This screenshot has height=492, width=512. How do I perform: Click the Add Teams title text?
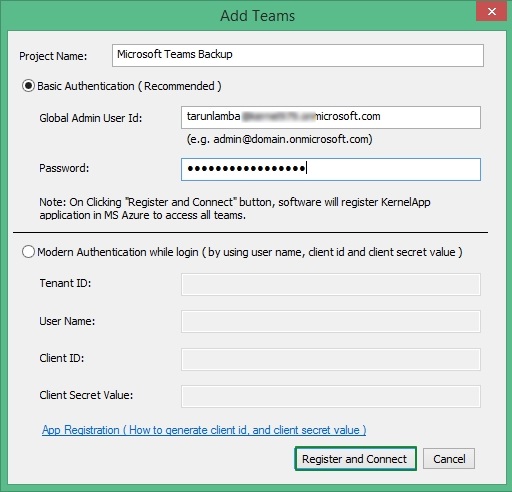[x=258, y=16]
